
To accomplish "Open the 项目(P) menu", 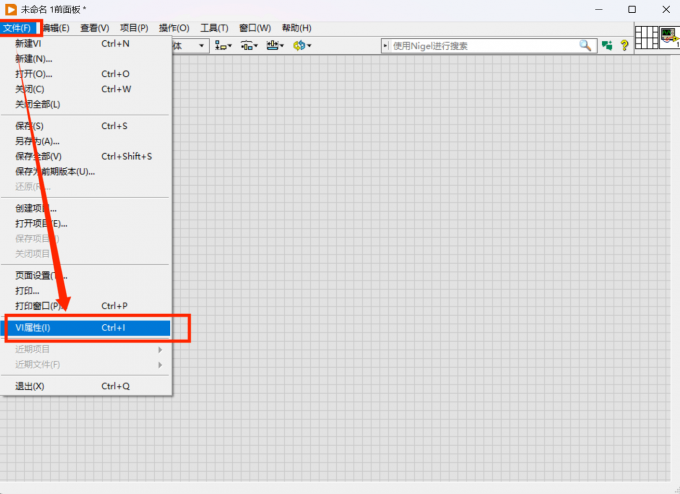I will tap(134, 28).
